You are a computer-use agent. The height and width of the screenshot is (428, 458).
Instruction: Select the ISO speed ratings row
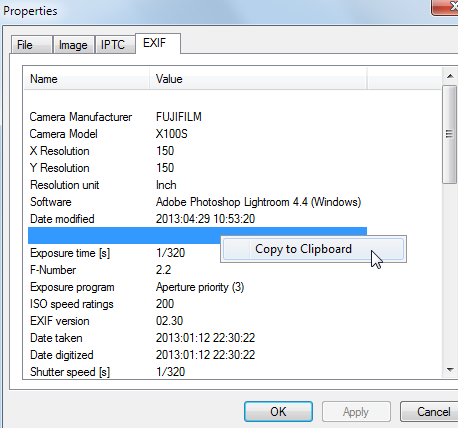[x=197, y=304]
